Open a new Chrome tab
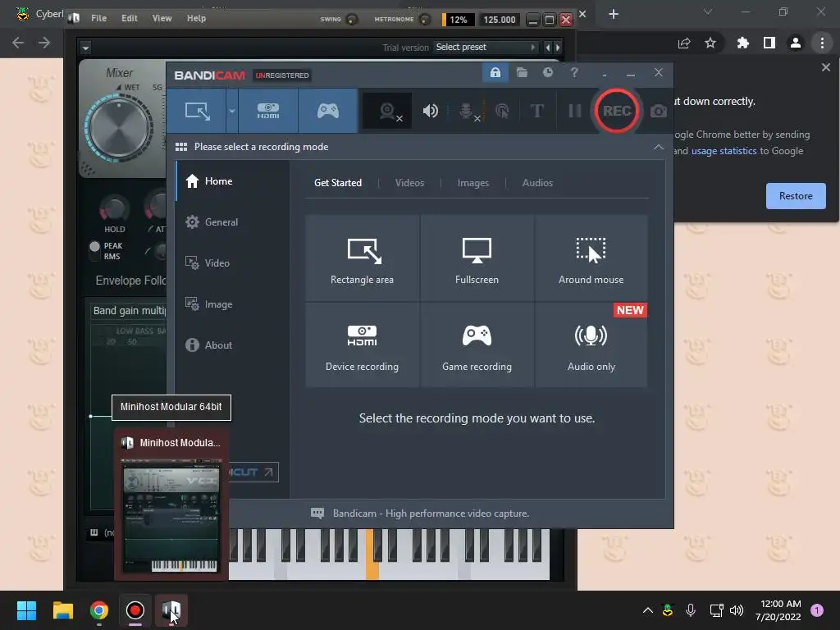 614,14
